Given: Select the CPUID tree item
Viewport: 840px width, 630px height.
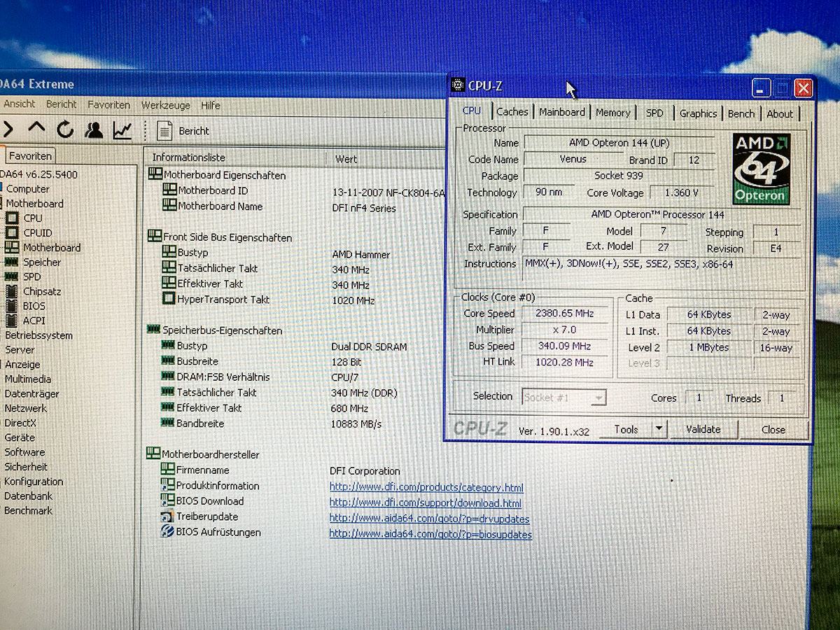Looking at the screenshot, I should [38, 233].
